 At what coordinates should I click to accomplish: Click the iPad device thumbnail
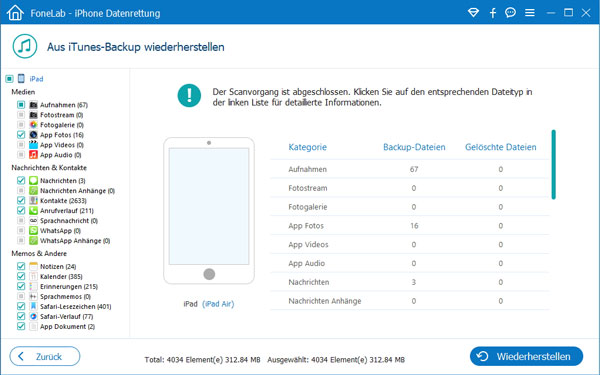point(209,211)
